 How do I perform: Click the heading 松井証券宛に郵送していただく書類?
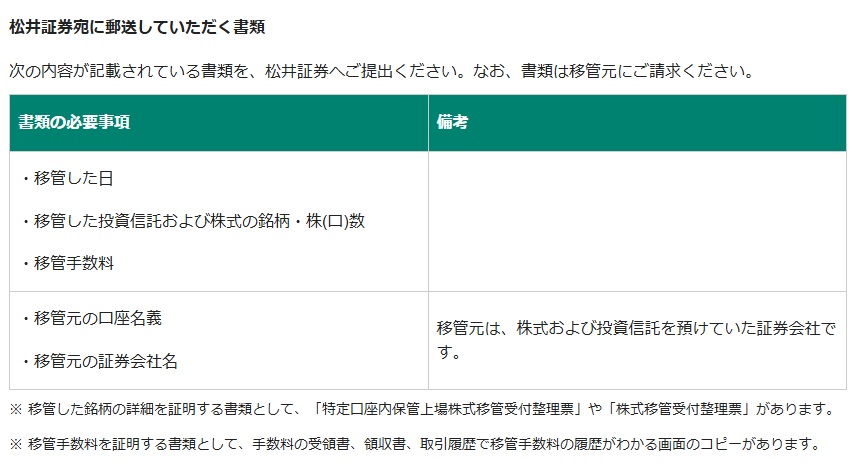point(137,26)
